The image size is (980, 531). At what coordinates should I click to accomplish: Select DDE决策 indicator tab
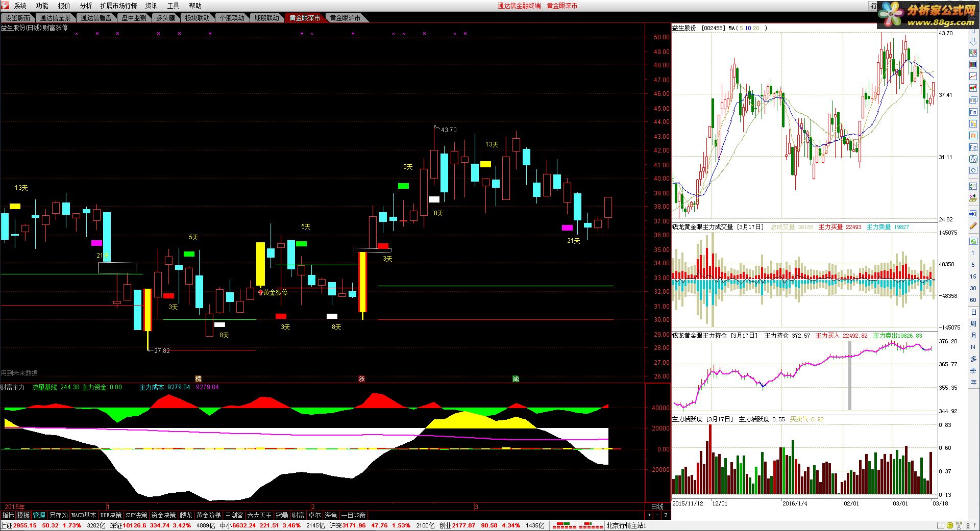pyautogui.click(x=111, y=515)
